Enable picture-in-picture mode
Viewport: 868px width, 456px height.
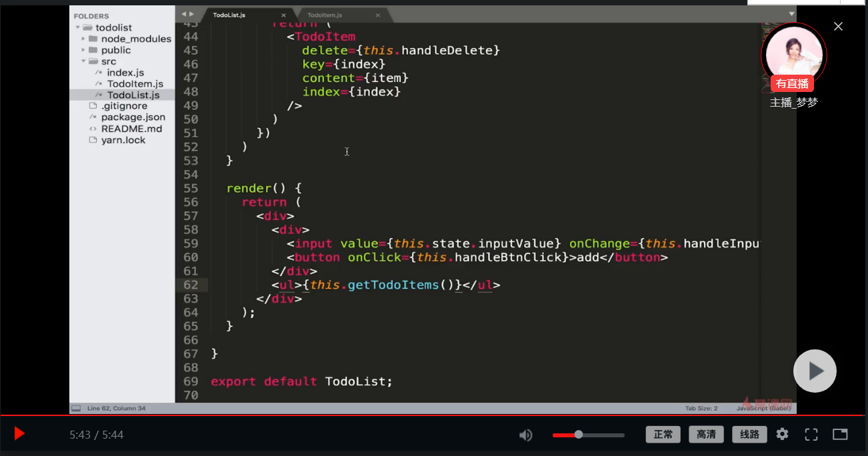click(839, 434)
